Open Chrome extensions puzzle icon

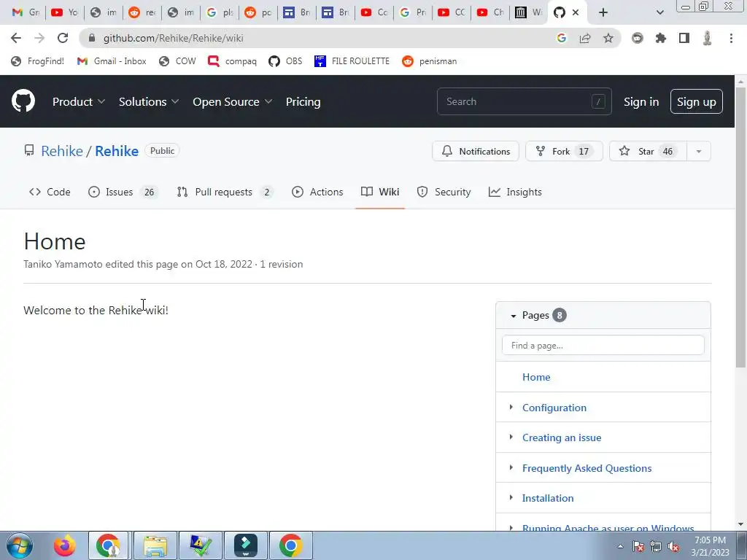pyautogui.click(x=660, y=38)
